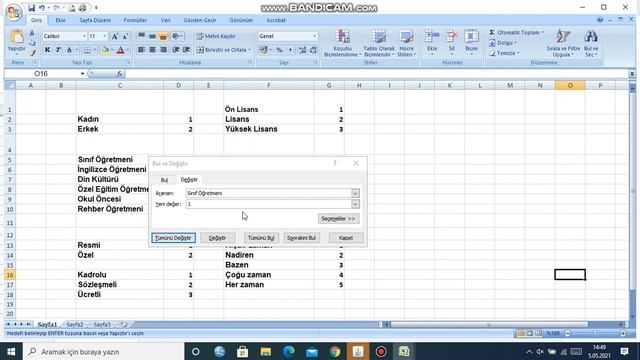Open Tablo Olarak Biçimlendir

coord(379,43)
